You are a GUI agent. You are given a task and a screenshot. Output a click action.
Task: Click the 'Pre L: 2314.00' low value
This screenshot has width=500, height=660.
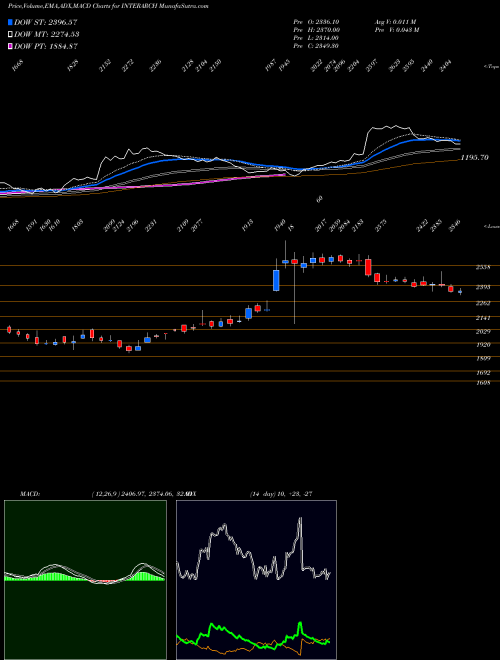pos(316,38)
